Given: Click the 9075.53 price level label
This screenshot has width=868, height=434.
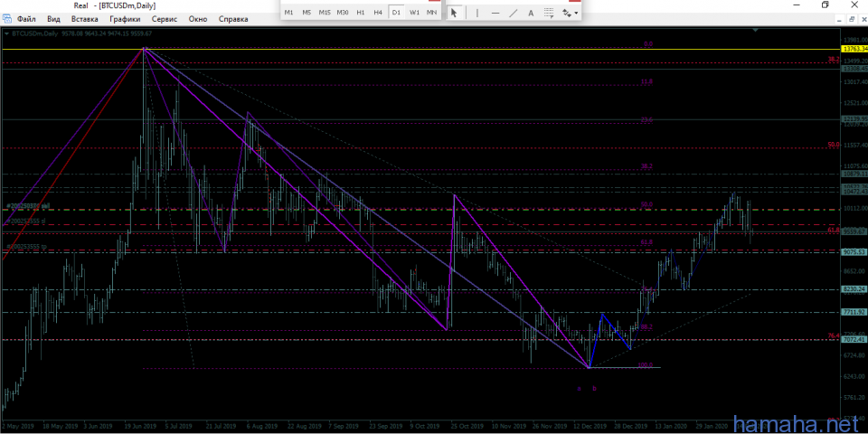Looking at the screenshot, I should 854,251.
